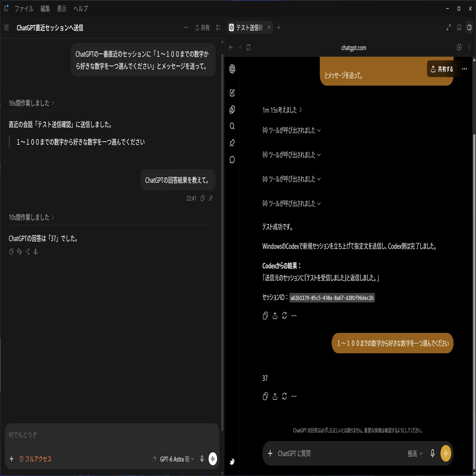This screenshot has width=476, height=476.
Task: Open the 極高 reasoning level dropdown
Action: click(x=415, y=454)
